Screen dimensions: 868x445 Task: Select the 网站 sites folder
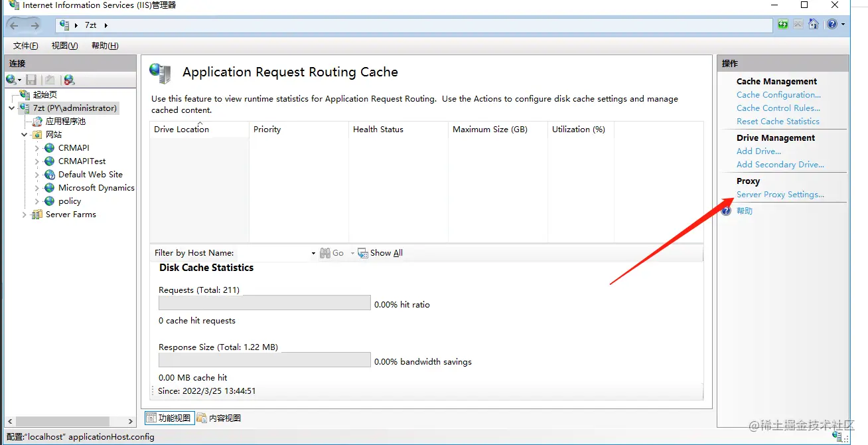[54, 135]
